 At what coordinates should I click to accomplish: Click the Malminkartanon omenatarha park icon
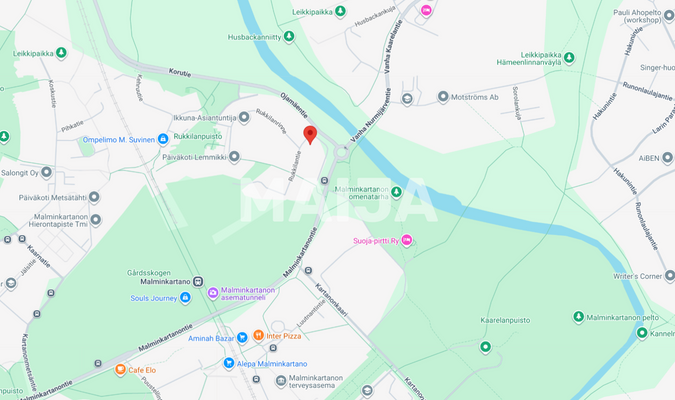pos(396,192)
